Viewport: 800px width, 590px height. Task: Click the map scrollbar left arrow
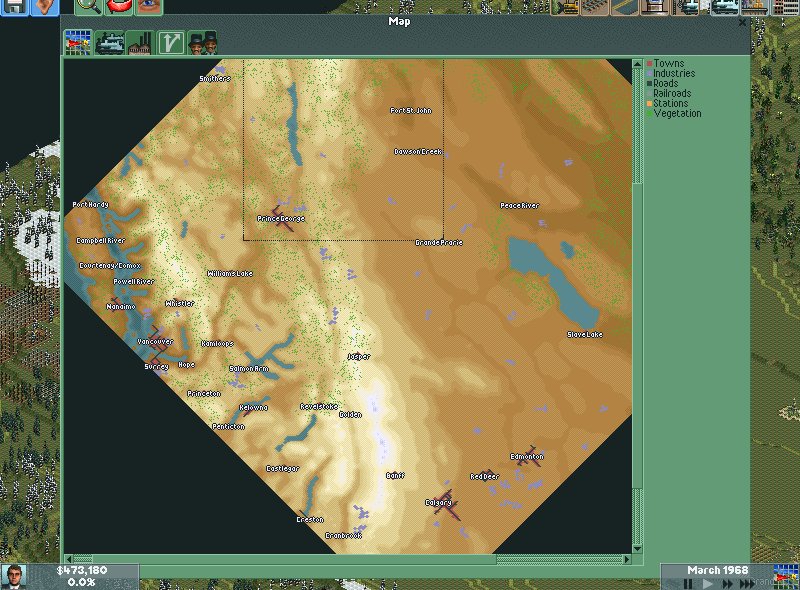pyautogui.click(x=69, y=559)
